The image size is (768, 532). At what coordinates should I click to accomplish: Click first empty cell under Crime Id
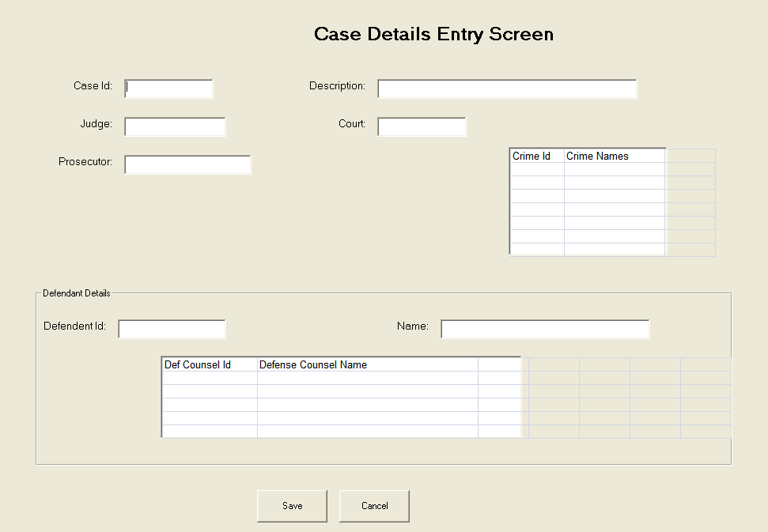coord(537,169)
